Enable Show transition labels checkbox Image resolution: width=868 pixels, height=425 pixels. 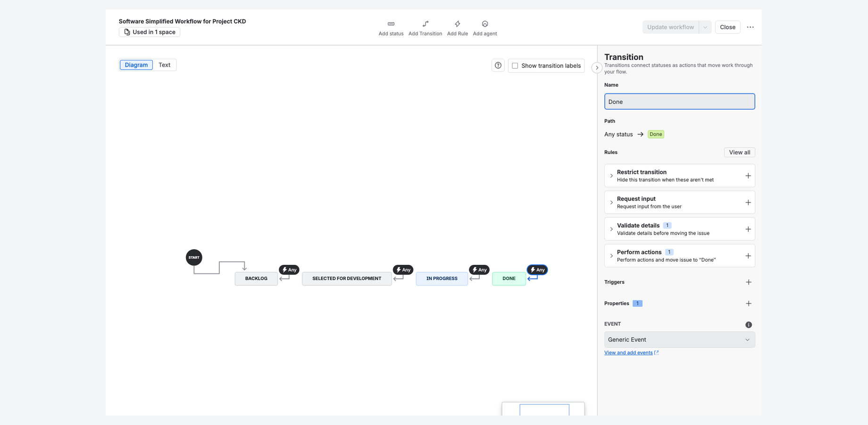point(515,66)
